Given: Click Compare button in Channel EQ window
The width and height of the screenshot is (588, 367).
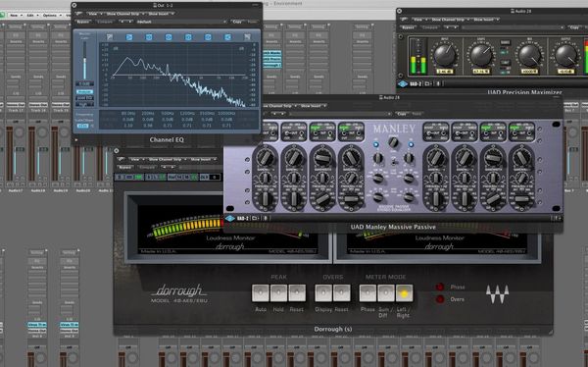Looking at the screenshot, I should coord(105,22).
